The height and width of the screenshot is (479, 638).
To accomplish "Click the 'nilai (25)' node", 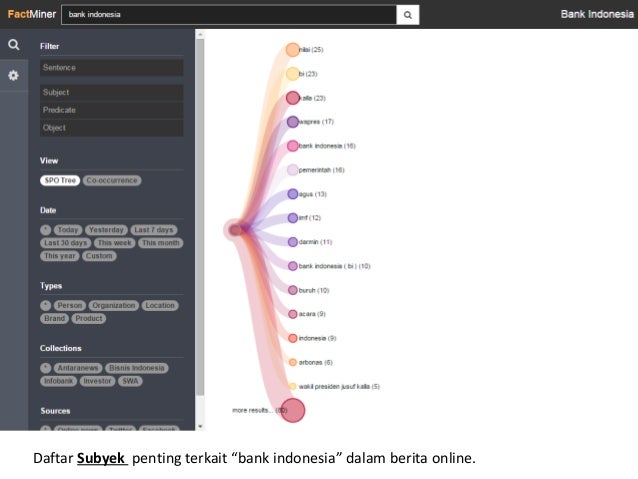I will pyautogui.click(x=292, y=50).
